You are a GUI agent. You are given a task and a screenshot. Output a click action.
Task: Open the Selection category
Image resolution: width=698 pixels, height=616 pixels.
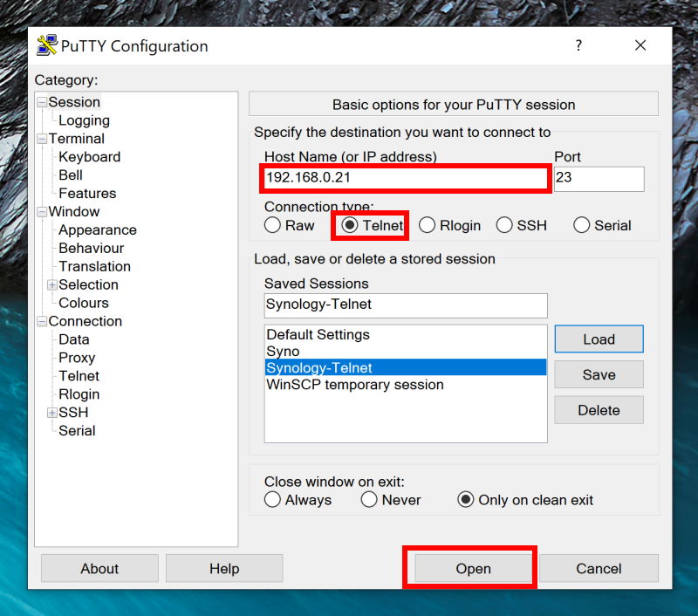89,284
